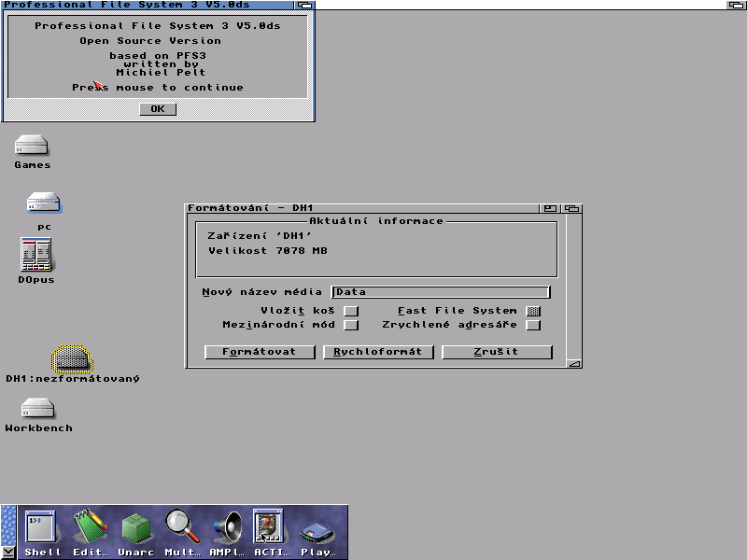Image resolution: width=747 pixels, height=560 pixels.
Task: Click the Formátovat button
Action: 259,352
